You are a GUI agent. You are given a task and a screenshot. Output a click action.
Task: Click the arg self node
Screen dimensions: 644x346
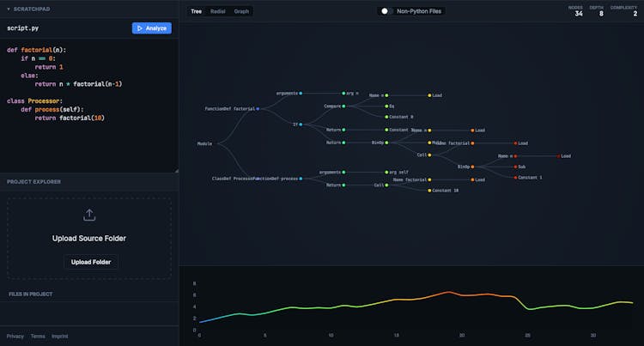386,172
